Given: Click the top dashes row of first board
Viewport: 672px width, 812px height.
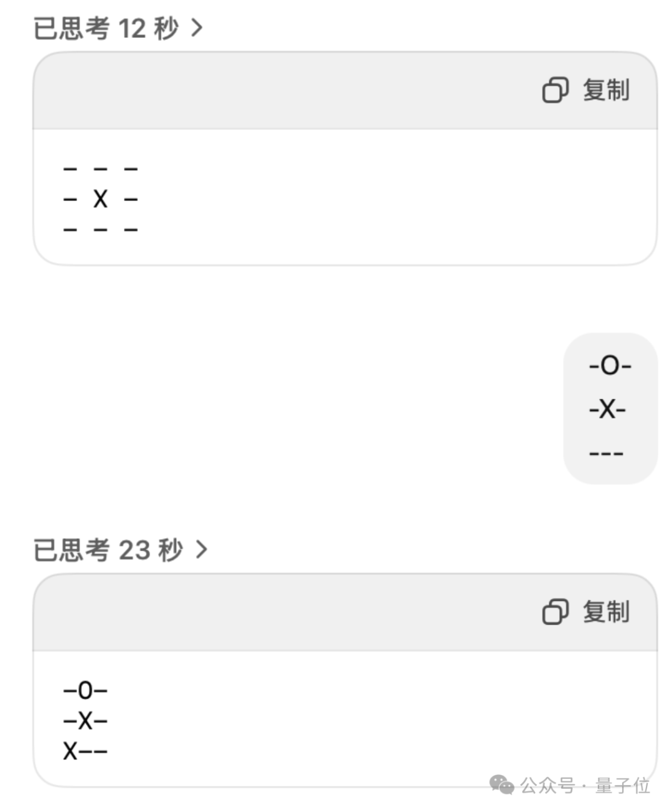Looking at the screenshot, I should coord(100,169).
